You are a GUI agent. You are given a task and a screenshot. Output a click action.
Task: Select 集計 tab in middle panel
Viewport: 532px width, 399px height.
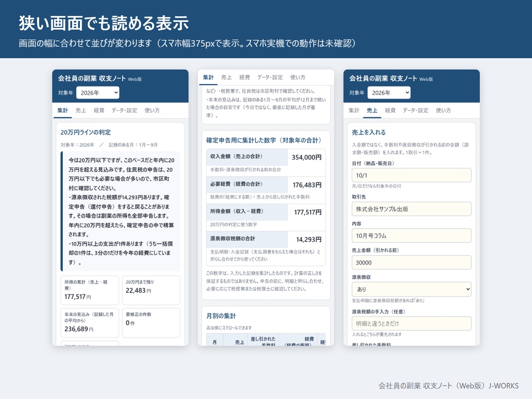point(208,77)
